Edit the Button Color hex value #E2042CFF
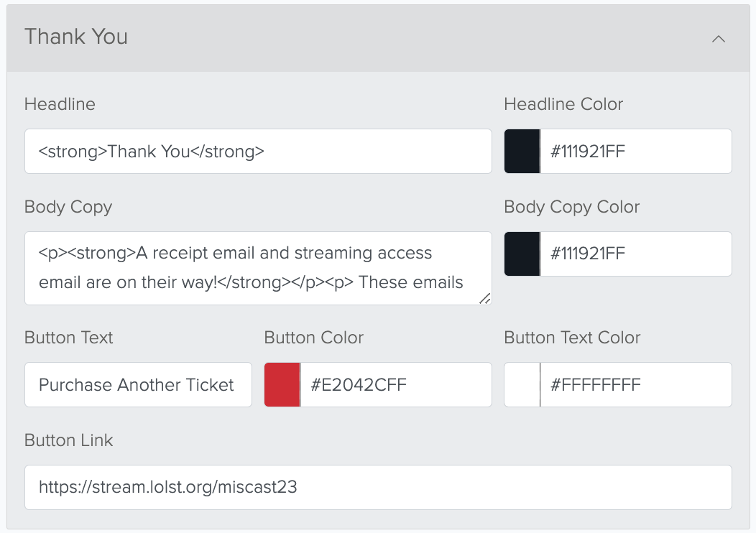 click(x=396, y=384)
